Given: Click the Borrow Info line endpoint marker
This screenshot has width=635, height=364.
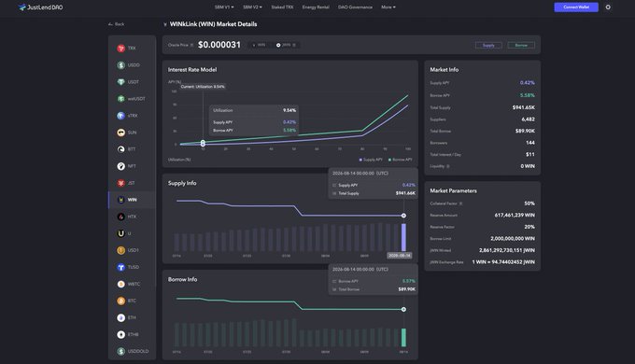Looking at the screenshot, I should pyautogui.click(x=403, y=309).
